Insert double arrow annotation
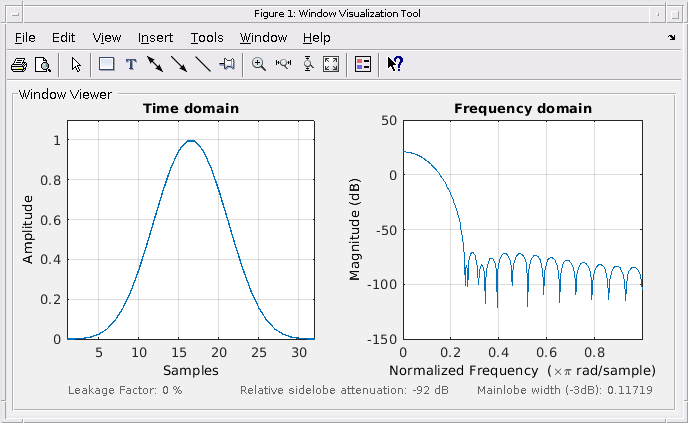Viewport: 688px width, 423px height. 155,65
